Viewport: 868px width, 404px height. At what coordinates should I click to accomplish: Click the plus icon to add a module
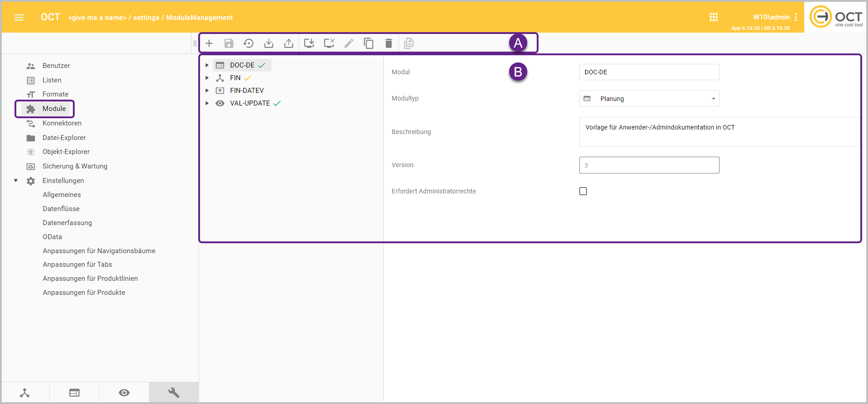(209, 43)
